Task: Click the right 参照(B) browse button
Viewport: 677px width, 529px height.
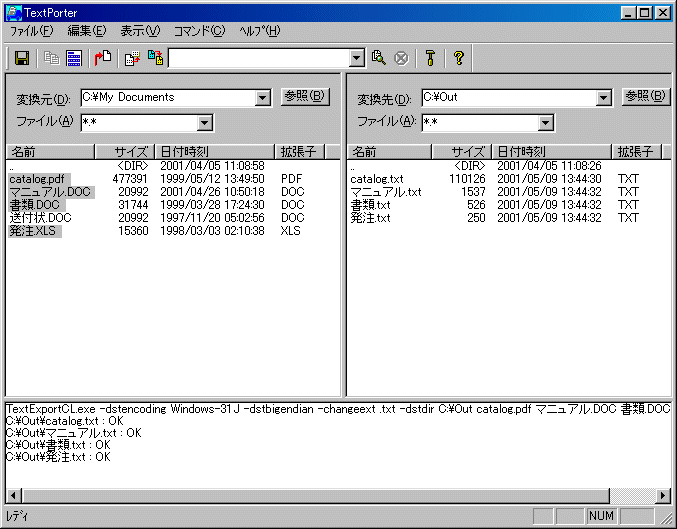Action: [x=645, y=97]
